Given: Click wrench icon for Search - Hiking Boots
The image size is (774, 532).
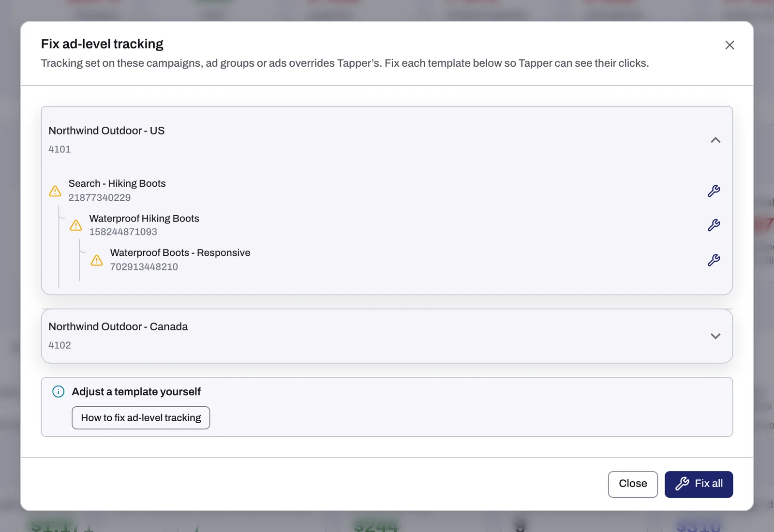Looking at the screenshot, I should [714, 191].
